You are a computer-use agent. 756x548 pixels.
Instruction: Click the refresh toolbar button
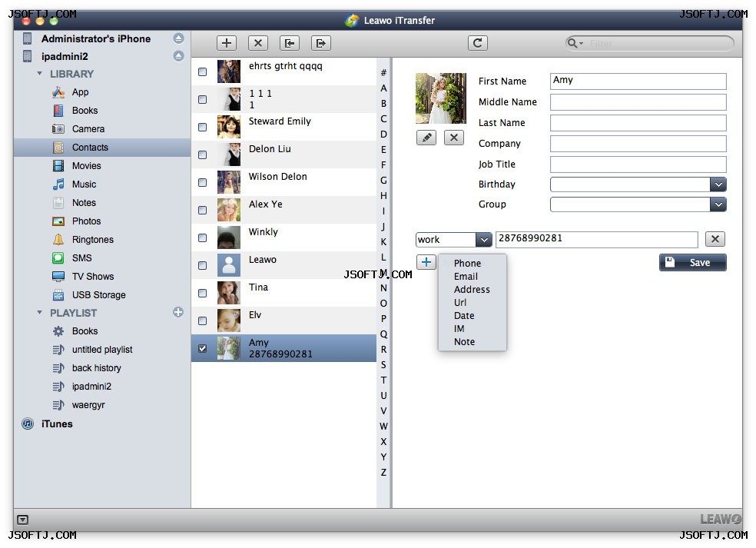tap(478, 43)
